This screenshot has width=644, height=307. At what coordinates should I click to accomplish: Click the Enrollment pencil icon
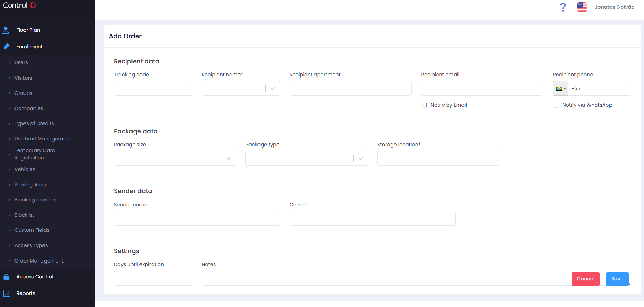click(x=6, y=47)
